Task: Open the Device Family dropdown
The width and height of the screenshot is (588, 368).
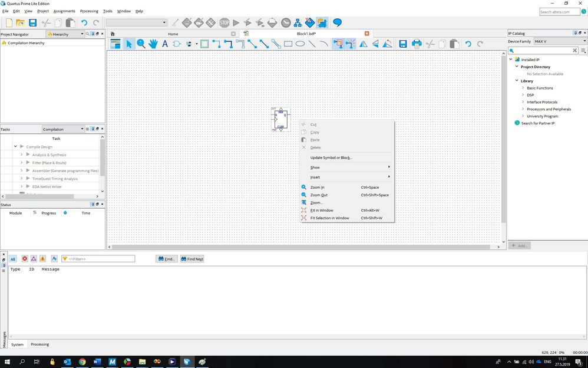Action: coord(560,41)
